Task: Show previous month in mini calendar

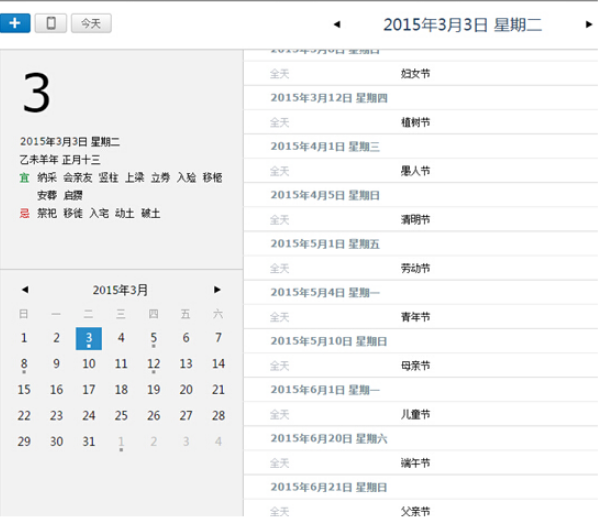Action: 25,290
